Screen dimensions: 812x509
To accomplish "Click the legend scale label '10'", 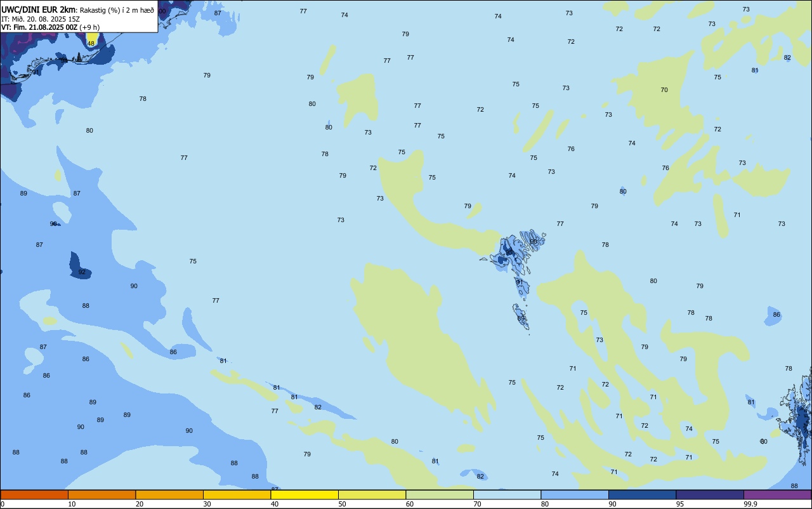I will click(x=72, y=504).
